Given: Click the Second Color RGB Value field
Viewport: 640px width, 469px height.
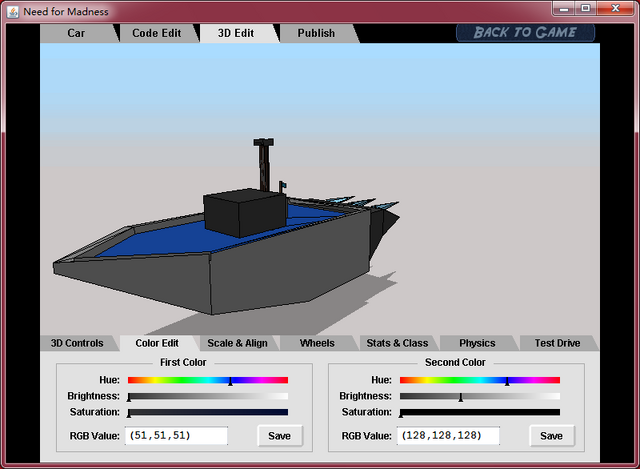Looking at the screenshot, I should pyautogui.click(x=448, y=436).
